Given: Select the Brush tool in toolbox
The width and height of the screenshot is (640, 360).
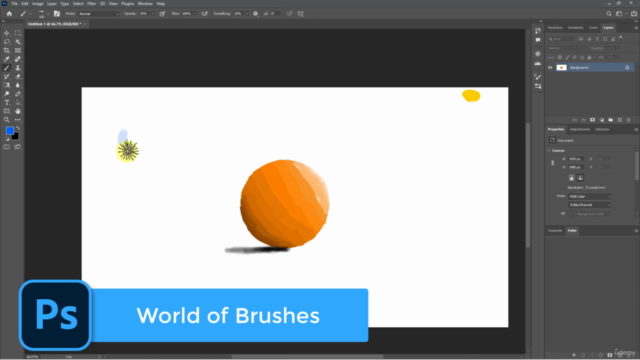Looking at the screenshot, I should coord(7,68).
